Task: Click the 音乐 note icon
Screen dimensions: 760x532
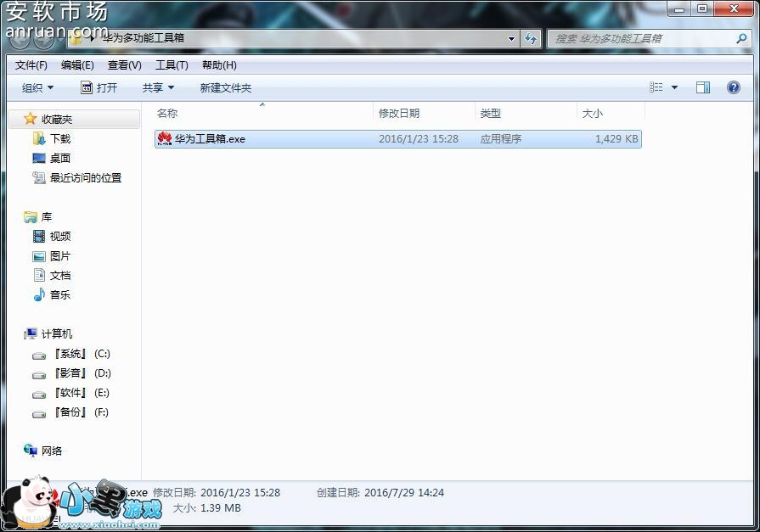Action: pos(39,294)
